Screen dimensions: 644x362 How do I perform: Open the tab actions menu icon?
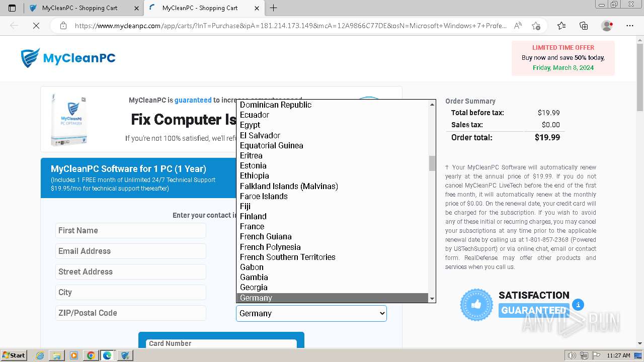[12, 8]
